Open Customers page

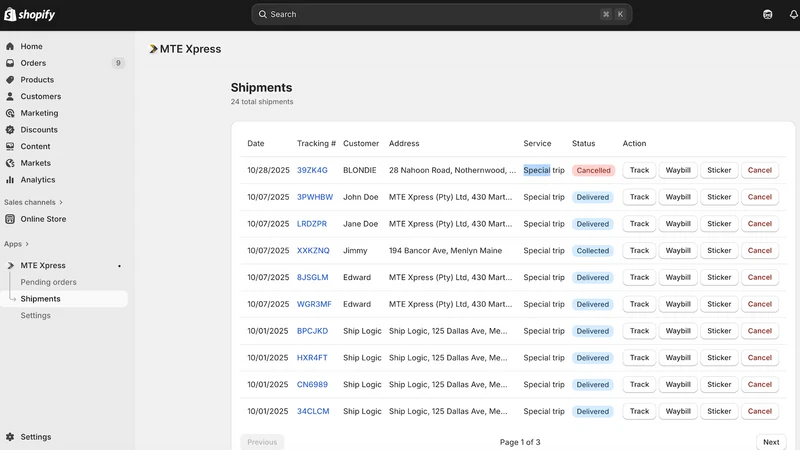pos(41,96)
